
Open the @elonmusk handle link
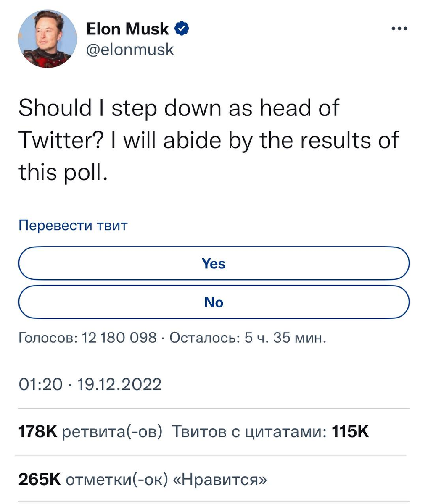(x=130, y=50)
